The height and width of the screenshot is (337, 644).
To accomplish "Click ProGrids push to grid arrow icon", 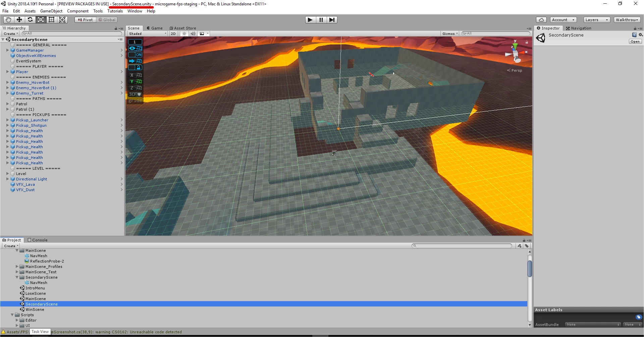I will click(x=135, y=61).
